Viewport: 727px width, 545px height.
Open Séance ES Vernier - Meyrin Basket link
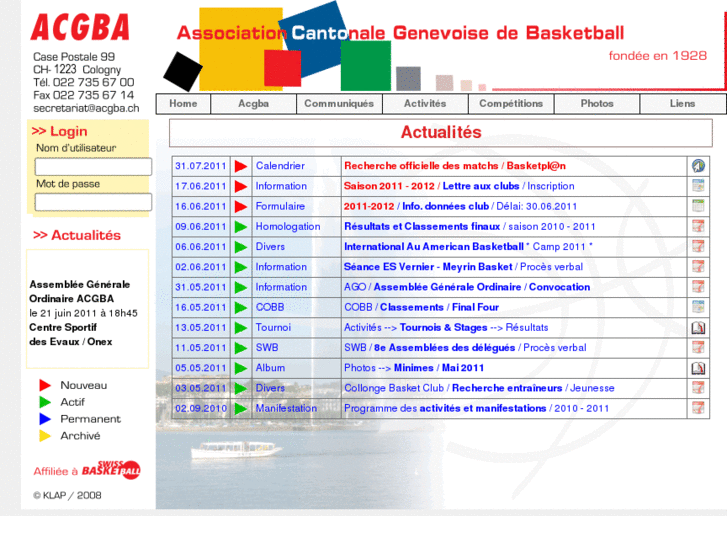click(464, 267)
